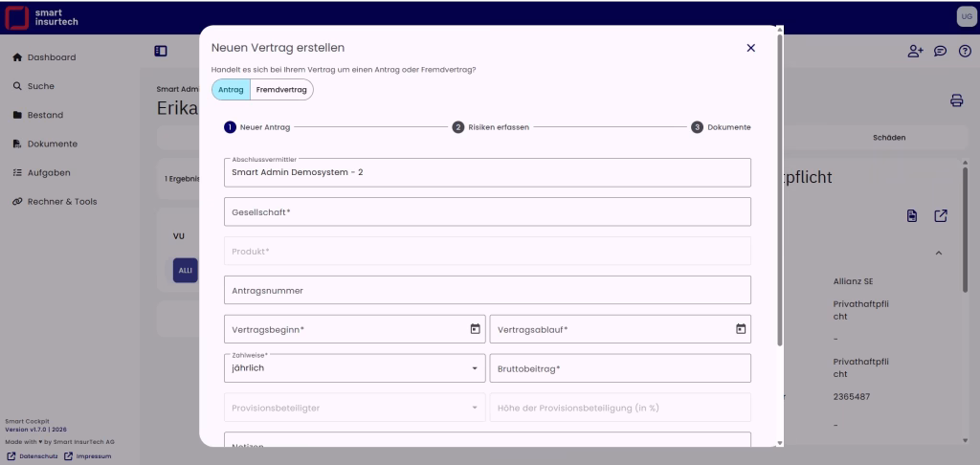Select the Fremdvertrag toggle option

tap(281, 89)
